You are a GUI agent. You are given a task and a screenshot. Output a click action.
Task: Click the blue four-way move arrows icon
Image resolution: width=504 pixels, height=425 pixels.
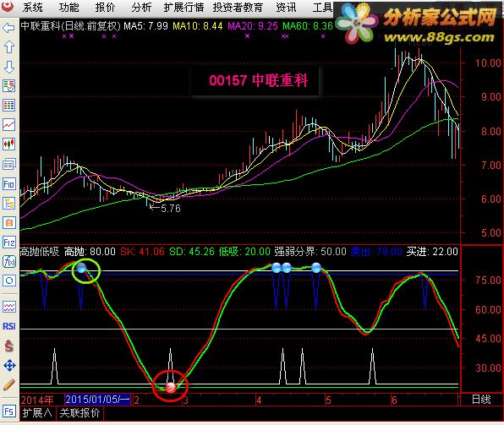[9, 365]
